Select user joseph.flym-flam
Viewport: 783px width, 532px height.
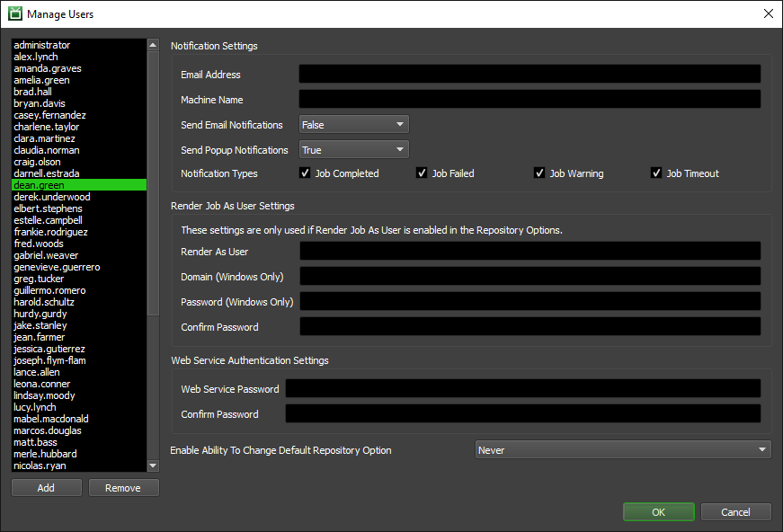79,360
